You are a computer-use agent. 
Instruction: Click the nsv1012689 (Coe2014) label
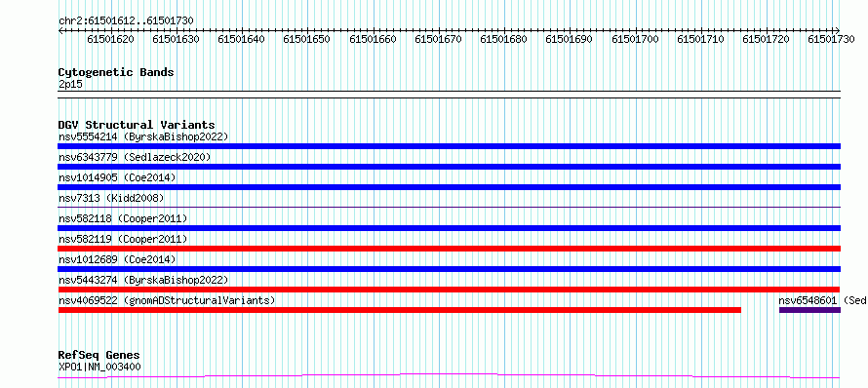click(117, 259)
